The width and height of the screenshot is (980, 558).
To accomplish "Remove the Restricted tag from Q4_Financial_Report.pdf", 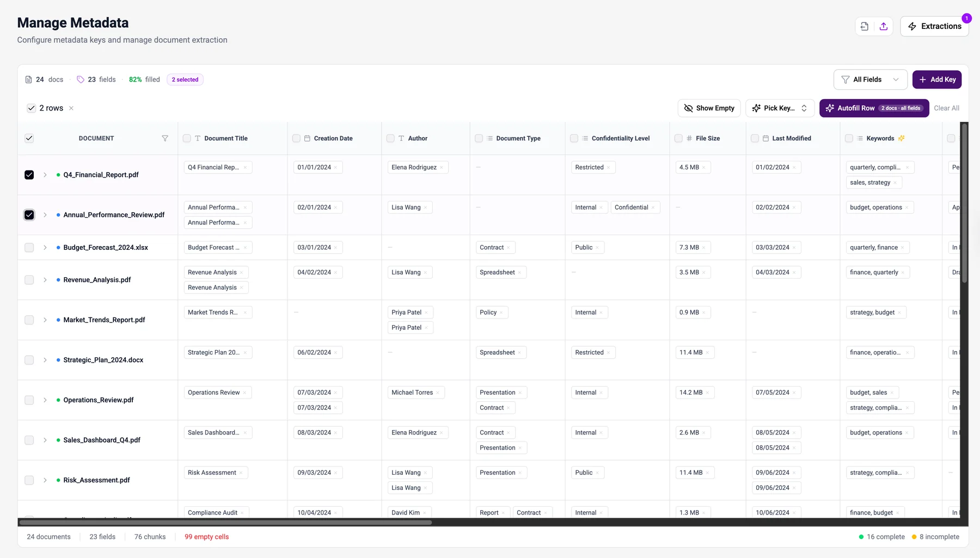I will point(609,168).
